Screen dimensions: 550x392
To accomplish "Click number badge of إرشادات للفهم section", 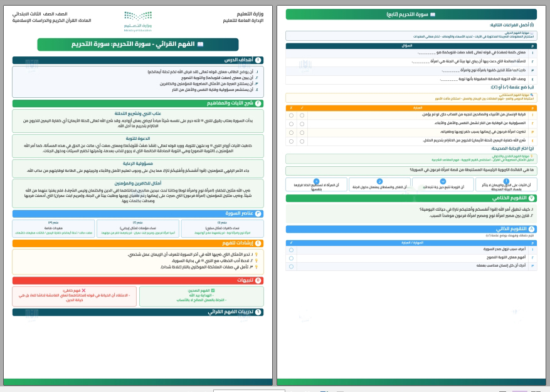I will (258, 243).
